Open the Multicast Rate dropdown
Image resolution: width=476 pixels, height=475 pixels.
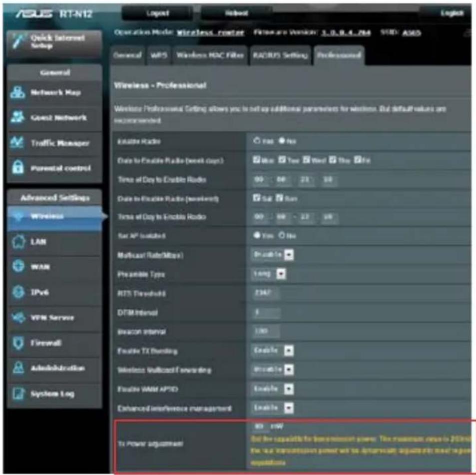pos(273,255)
